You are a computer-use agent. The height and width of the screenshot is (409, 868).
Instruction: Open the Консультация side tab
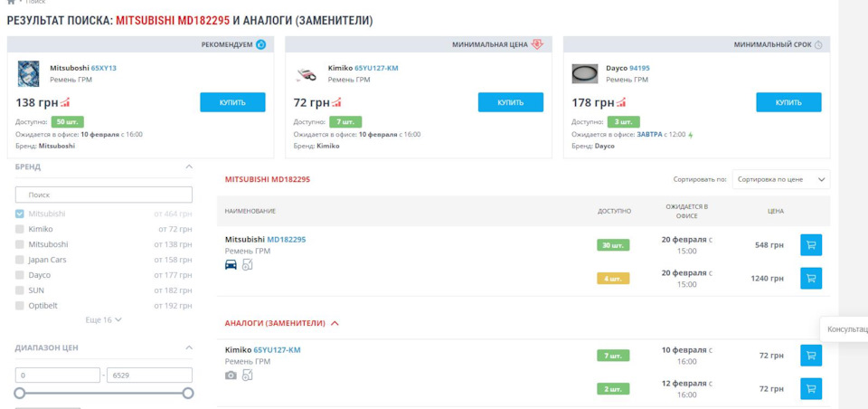click(847, 329)
